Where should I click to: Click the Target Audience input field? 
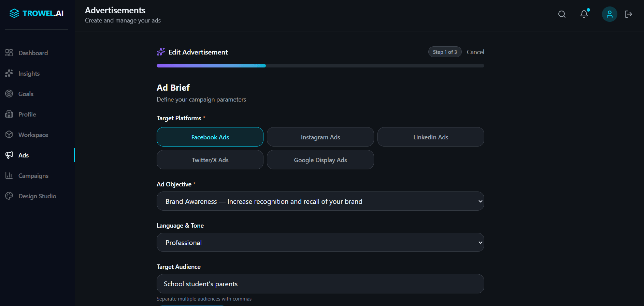(x=320, y=284)
